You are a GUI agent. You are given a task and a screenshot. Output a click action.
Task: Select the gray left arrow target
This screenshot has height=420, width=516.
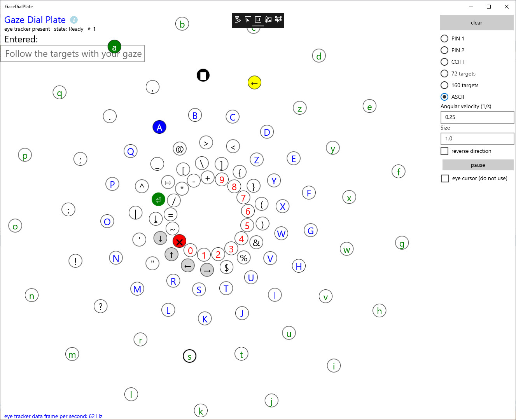[188, 266]
